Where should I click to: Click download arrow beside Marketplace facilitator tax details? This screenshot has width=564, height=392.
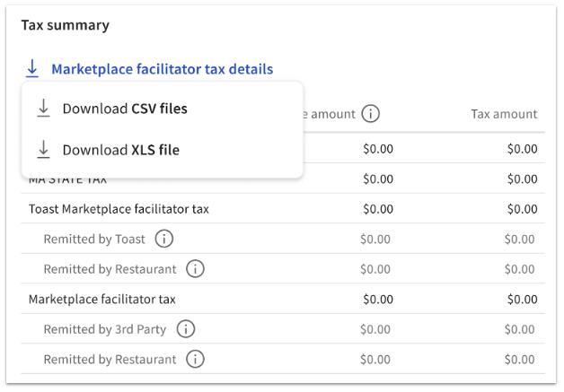click(x=32, y=69)
